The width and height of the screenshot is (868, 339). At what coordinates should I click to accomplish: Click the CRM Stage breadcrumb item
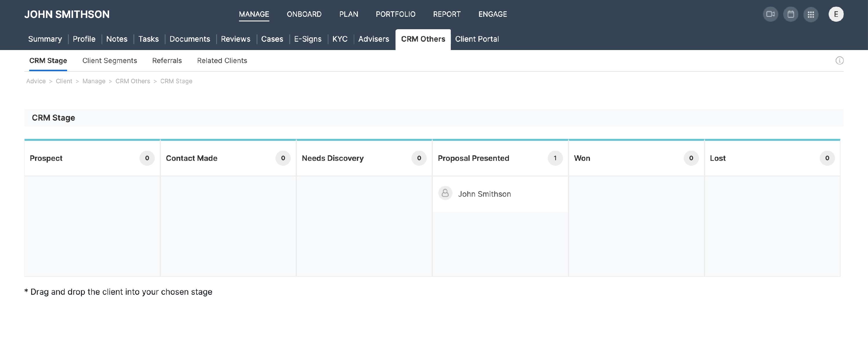(176, 81)
